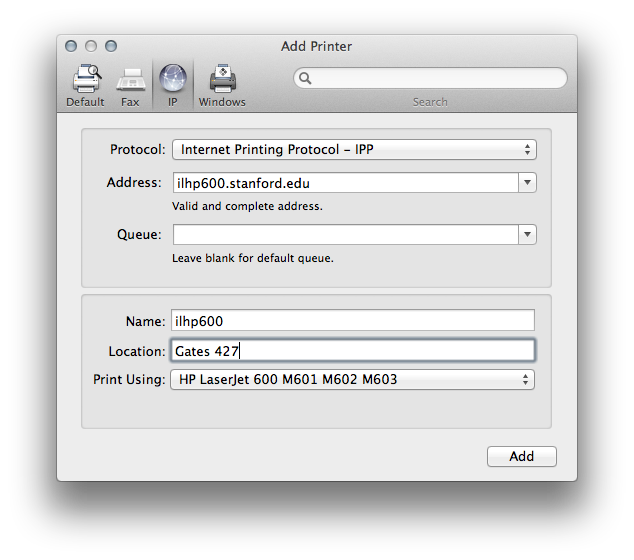This screenshot has width=634, height=560.
Task: Click the Location field with Gates 427
Action: tap(353, 351)
